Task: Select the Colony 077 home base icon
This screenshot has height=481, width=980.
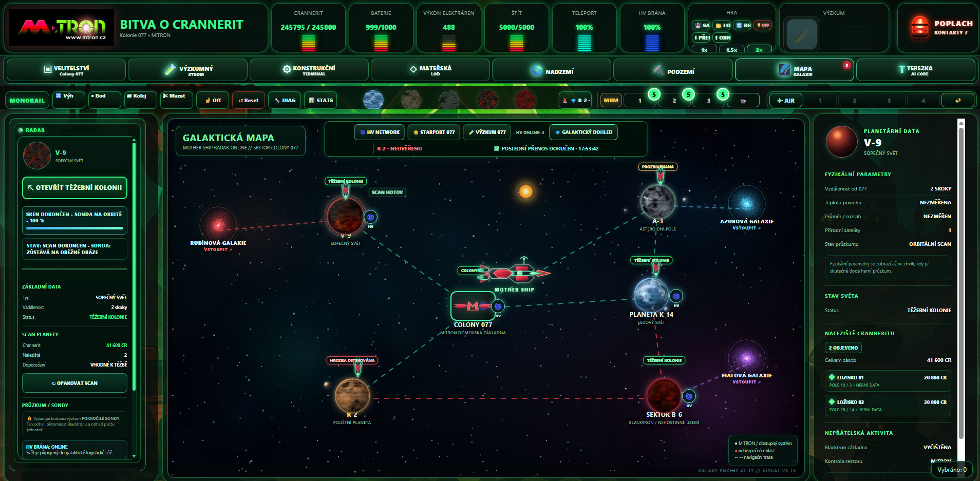Action: 473,306
